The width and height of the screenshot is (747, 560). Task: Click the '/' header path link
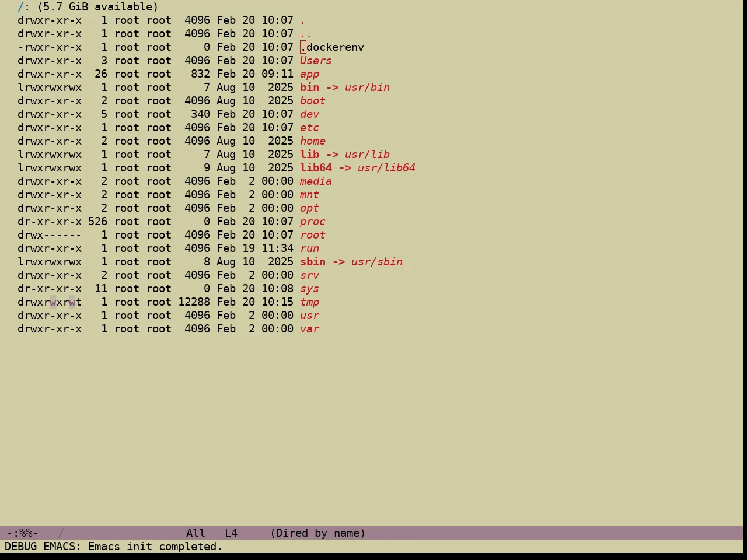coord(21,7)
